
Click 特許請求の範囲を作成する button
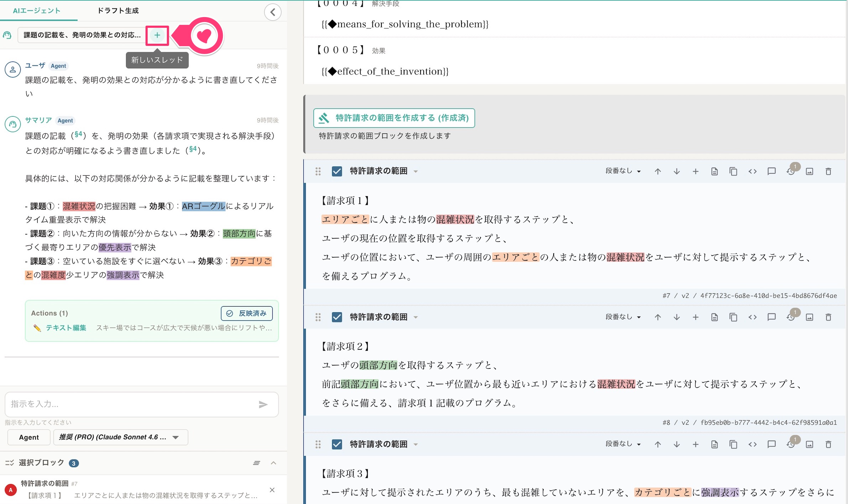(394, 118)
